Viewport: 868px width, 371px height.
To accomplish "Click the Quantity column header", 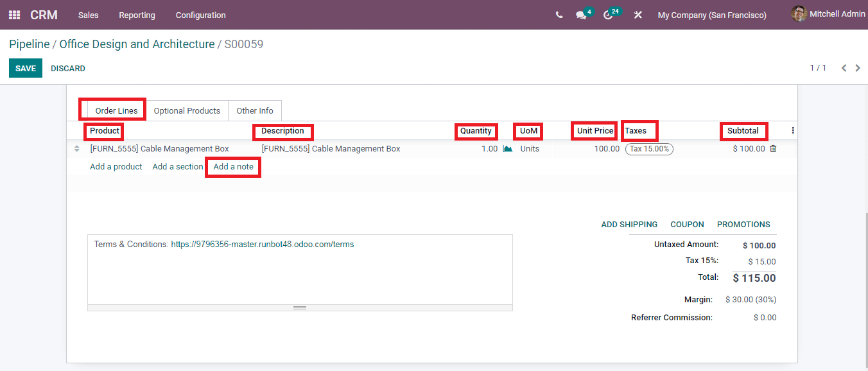I will click(x=476, y=131).
